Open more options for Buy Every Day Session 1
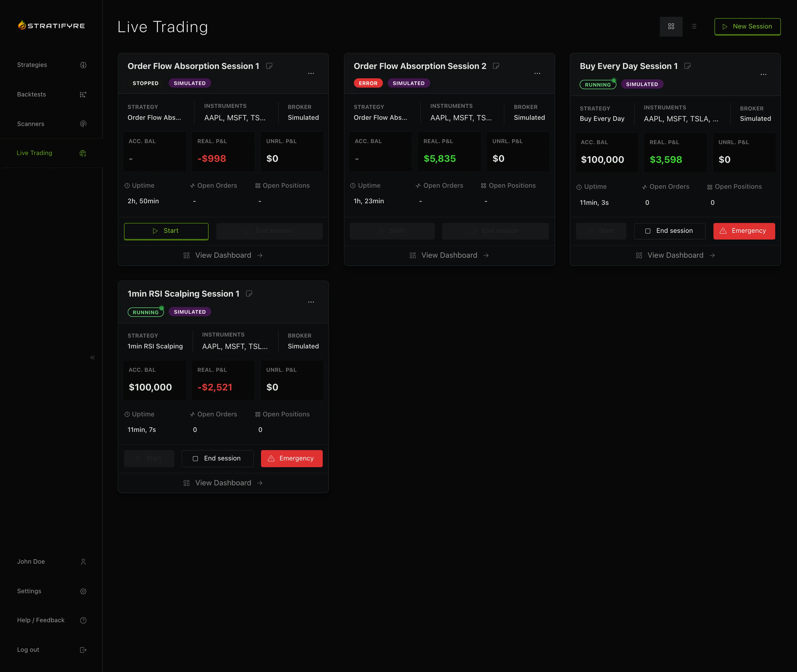 [763, 74]
